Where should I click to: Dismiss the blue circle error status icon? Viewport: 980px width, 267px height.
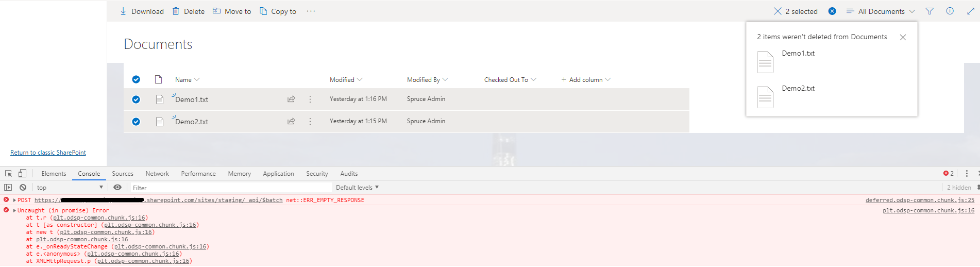[x=832, y=11]
